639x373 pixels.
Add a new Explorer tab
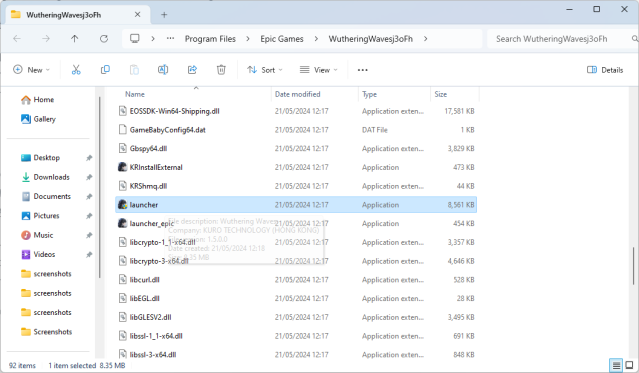point(164,15)
